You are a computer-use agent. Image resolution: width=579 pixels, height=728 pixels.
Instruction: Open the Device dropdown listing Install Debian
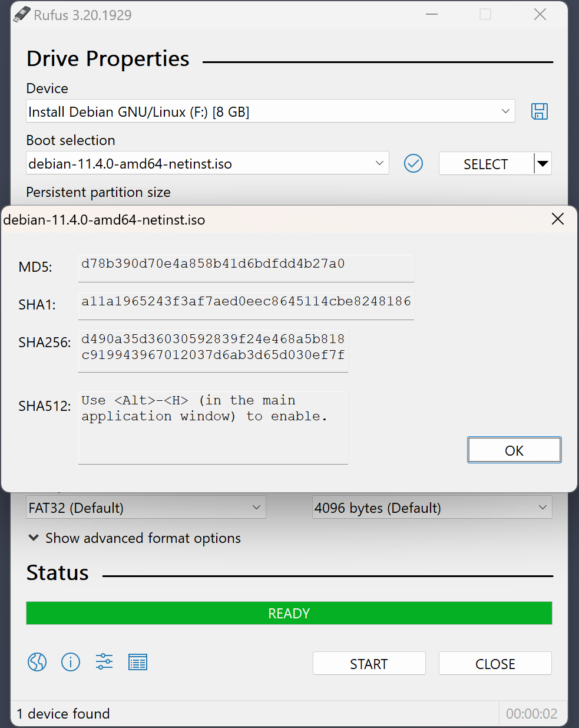coord(270,111)
